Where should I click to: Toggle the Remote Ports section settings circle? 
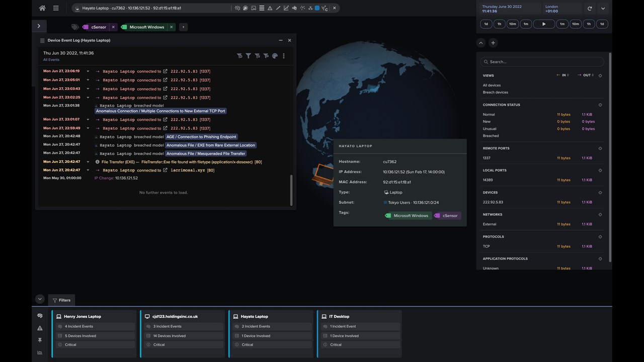[x=600, y=148]
